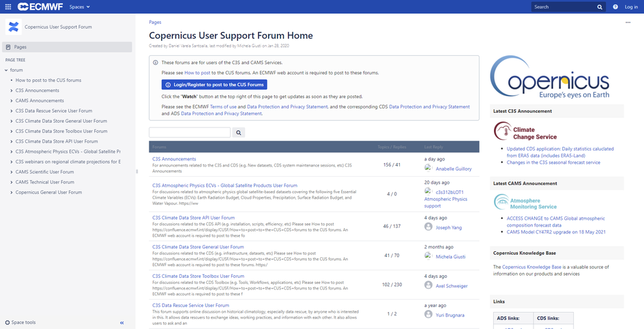Click Joseph Yang avatar icon
The image size is (644, 329).
pos(428,227)
